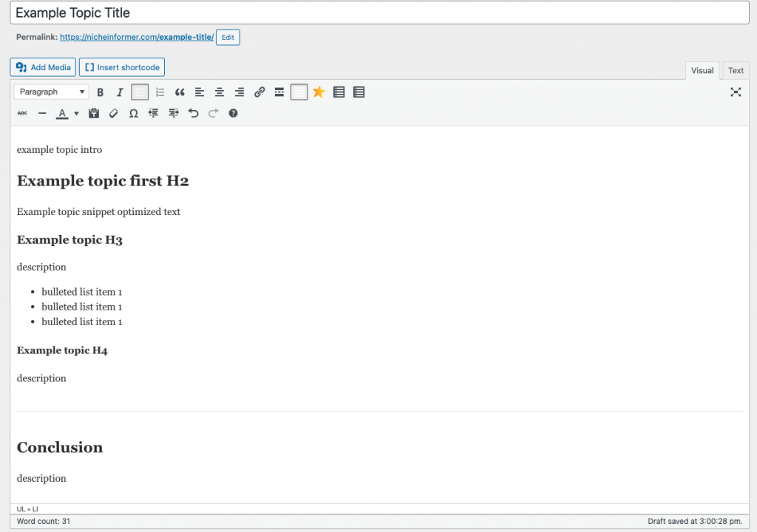This screenshot has height=532, width=757.
Task: Click the Example Topic Title field
Action: click(378, 13)
